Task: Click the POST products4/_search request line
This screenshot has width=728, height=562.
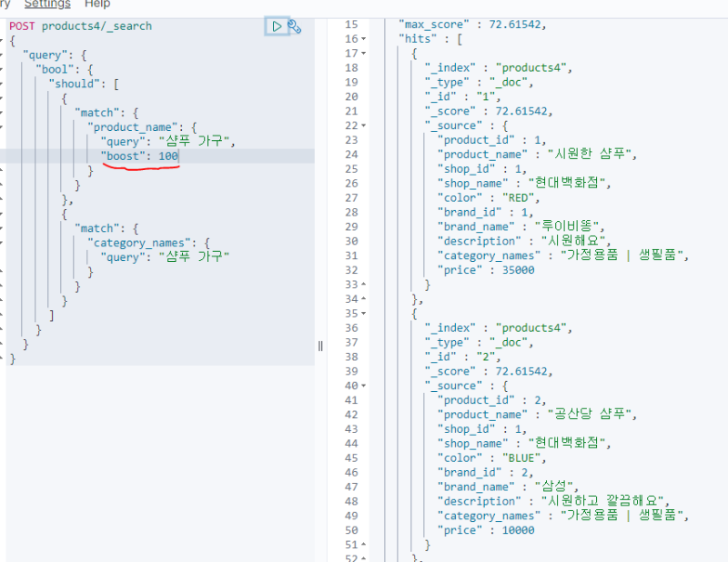Action: pos(80,26)
